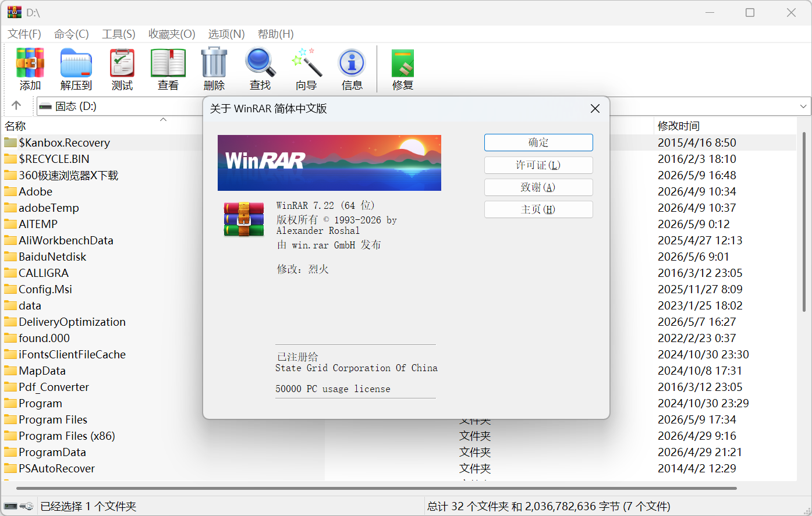Click the 修复 (Repair) toolbar icon
Screen dimensions: 812x516
coord(403,63)
